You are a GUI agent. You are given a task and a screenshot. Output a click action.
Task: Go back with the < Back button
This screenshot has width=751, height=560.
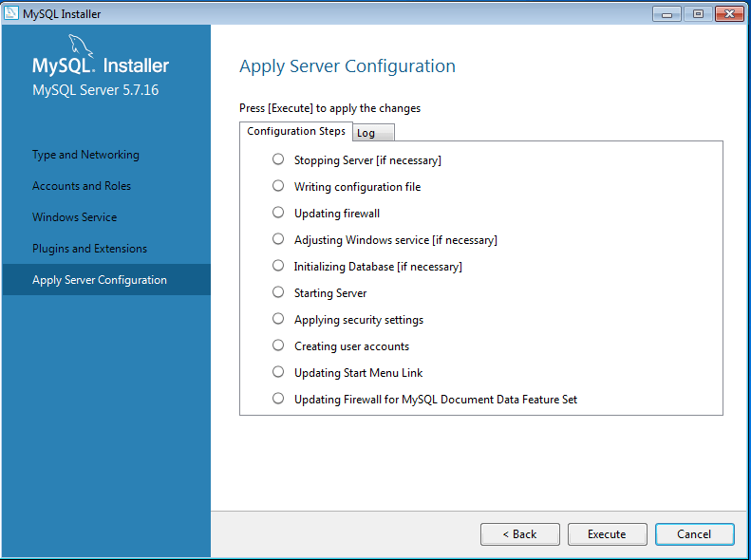519,534
